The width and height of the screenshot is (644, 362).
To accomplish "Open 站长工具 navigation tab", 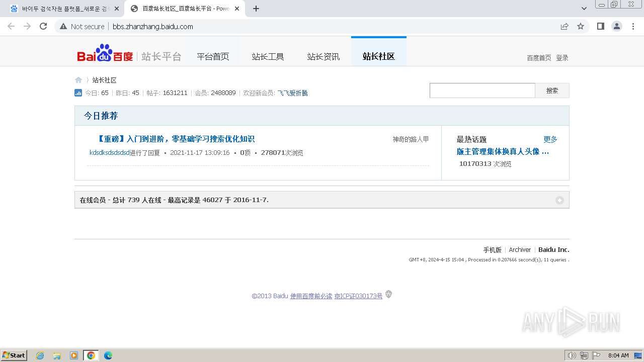I will [268, 57].
